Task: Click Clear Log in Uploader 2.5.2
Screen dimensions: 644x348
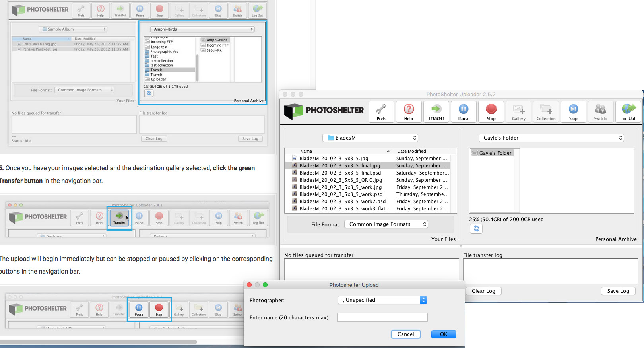Action: tap(483, 291)
